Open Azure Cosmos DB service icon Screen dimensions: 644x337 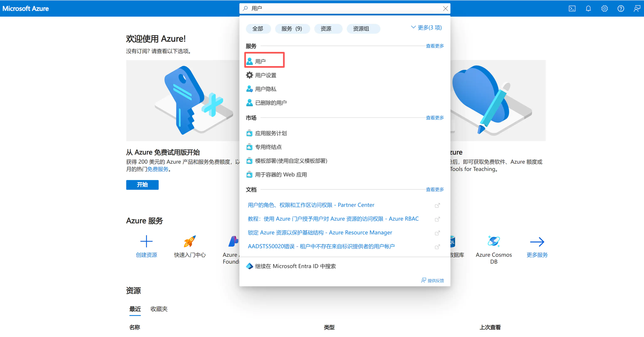click(x=493, y=241)
